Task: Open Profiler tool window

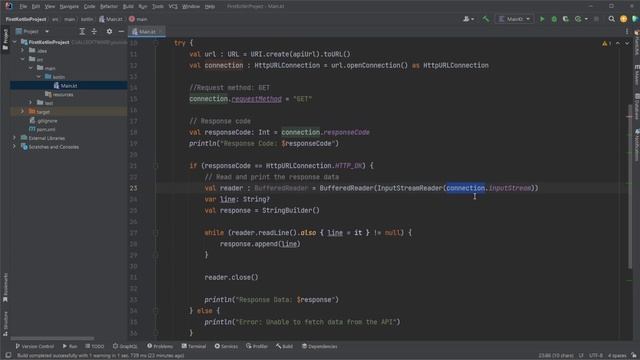Action: (257, 346)
